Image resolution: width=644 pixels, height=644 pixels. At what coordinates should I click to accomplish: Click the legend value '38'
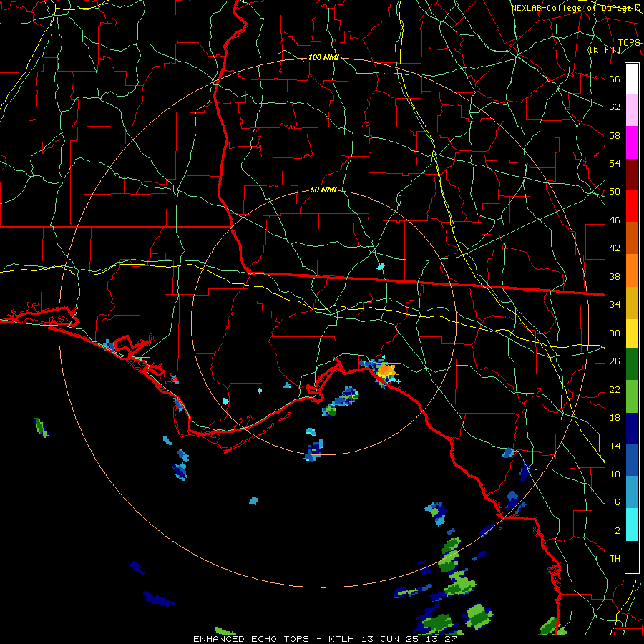point(615,276)
